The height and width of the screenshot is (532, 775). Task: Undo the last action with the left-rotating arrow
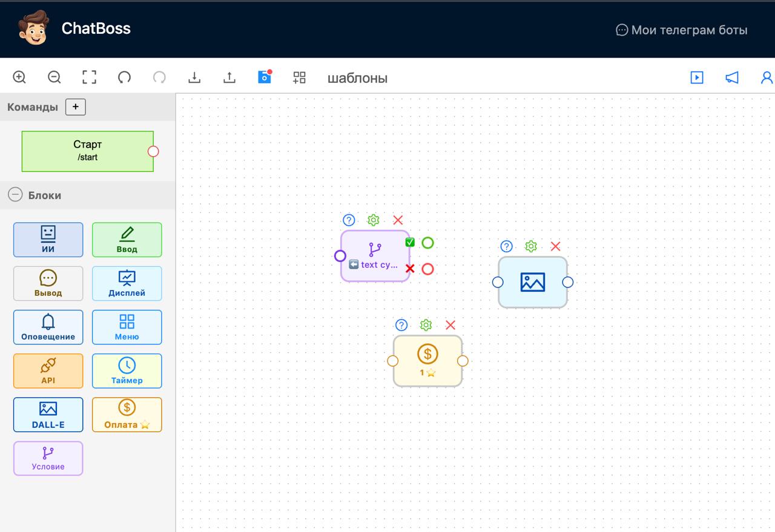tap(124, 77)
